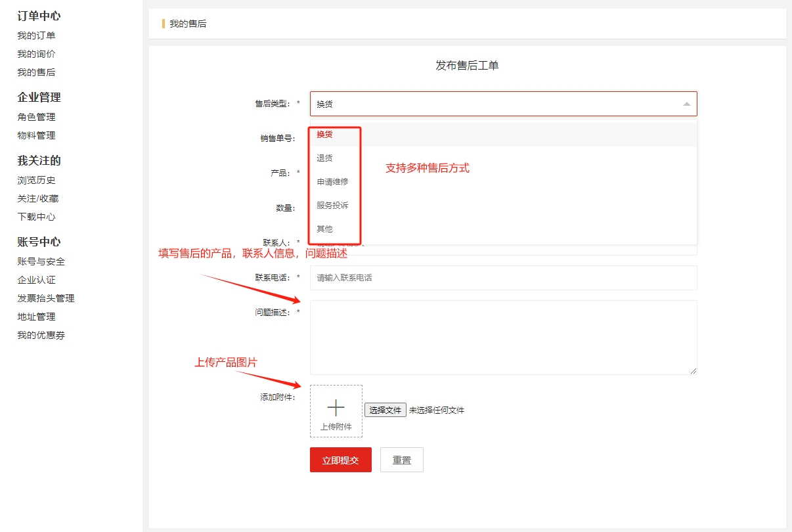Open 账号与安全 settings
Image resolution: width=792 pixels, height=532 pixels.
(x=41, y=261)
